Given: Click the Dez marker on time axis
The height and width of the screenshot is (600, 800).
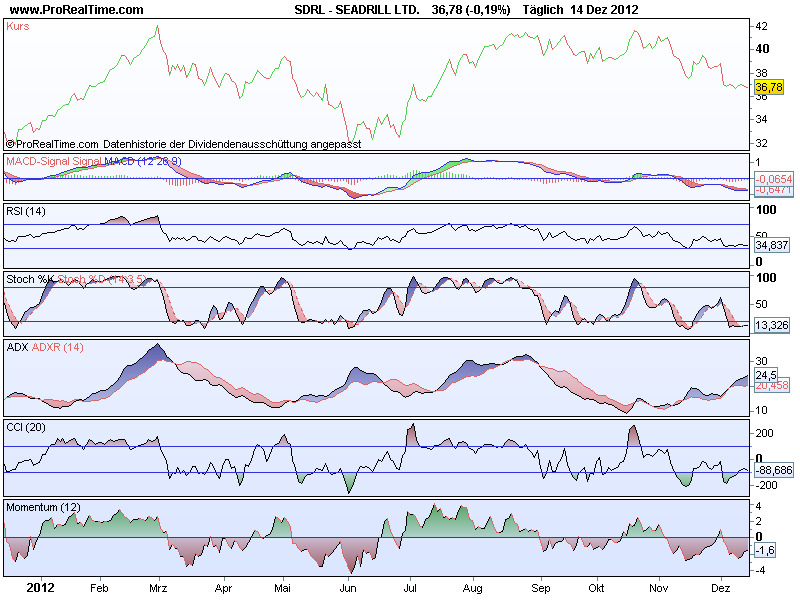Looking at the screenshot, I should 720,588.
